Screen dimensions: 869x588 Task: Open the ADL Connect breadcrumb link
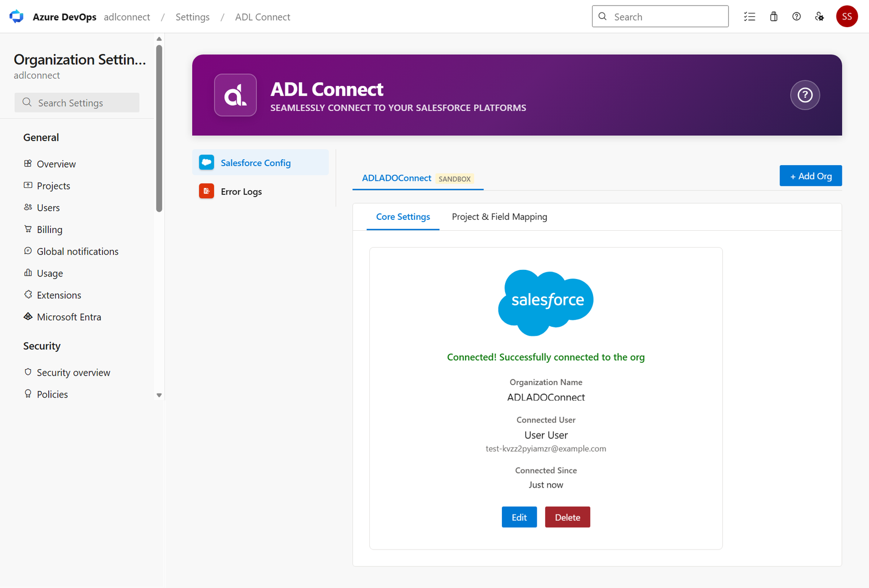[263, 17]
